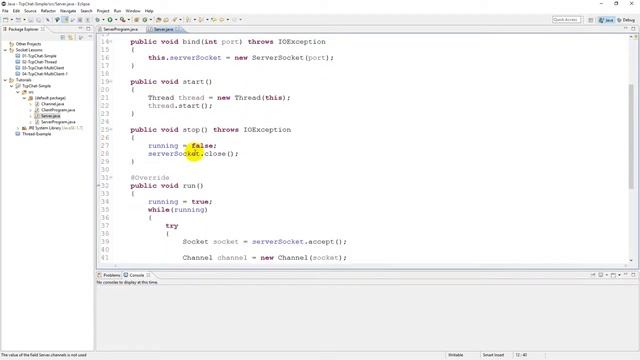
Task: Collapse the src folder
Action: (18, 92)
